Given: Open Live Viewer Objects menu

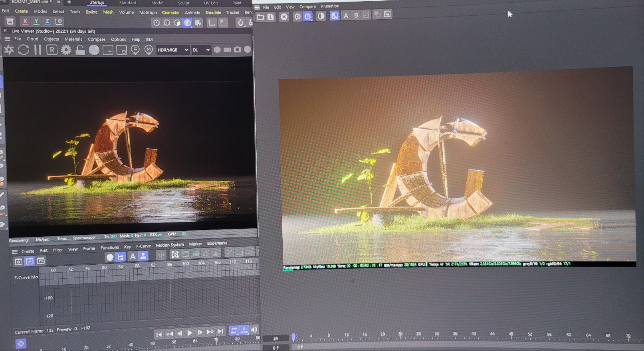Looking at the screenshot, I should pyautogui.click(x=52, y=39).
